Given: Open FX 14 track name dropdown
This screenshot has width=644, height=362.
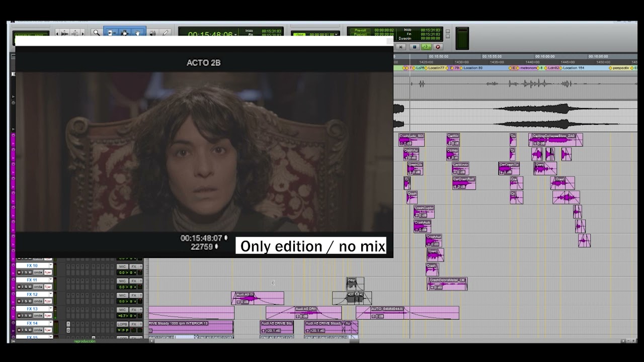Looking at the screenshot, I should (51, 323).
